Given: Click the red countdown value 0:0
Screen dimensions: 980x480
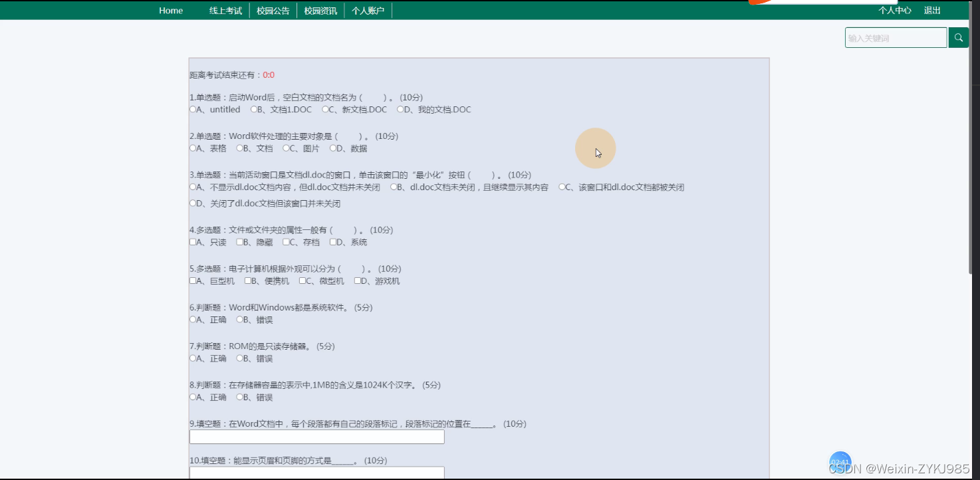Looking at the screenshot, I should [269, 75].
